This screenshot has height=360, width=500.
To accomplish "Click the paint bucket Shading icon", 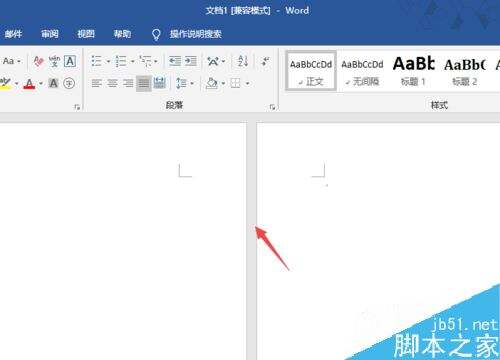I will click(212, 83).
